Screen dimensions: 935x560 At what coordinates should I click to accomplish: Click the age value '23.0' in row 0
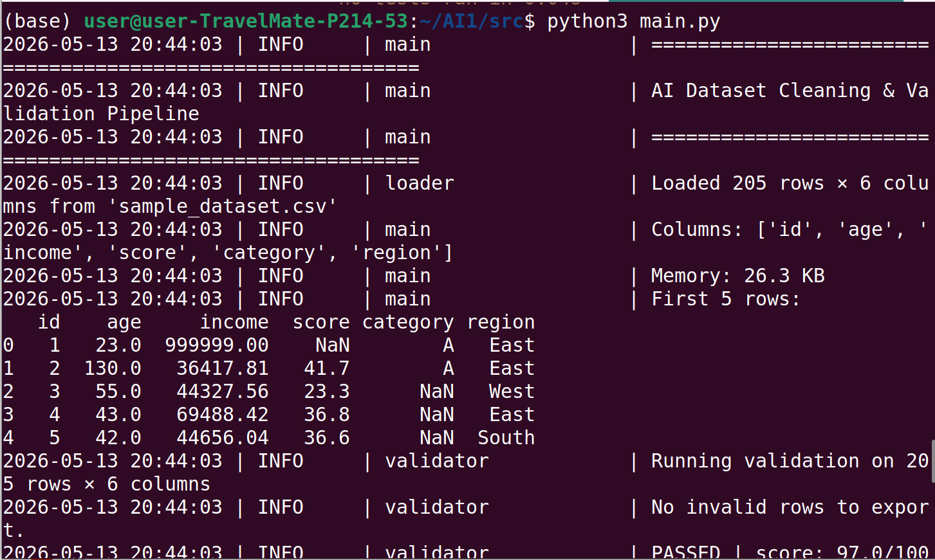pos(118,345)
